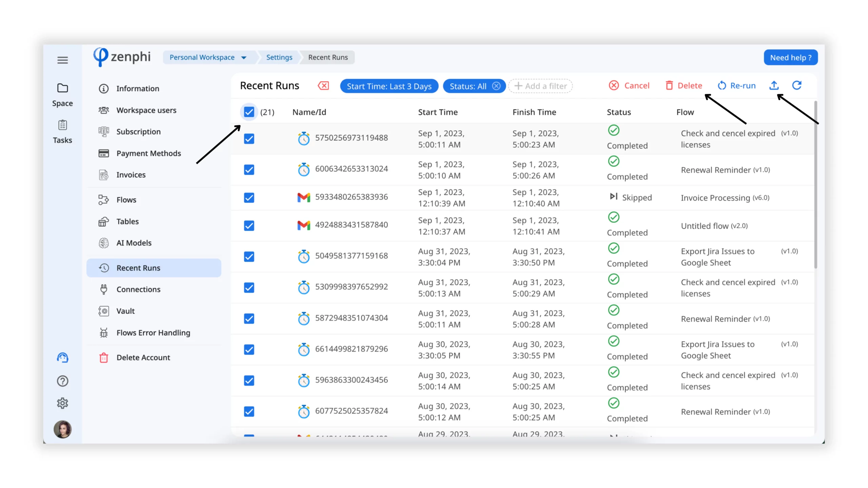Open the Flows Error Handling item
The width and height of the screenshot is (868, 488).
click(153, 333)
